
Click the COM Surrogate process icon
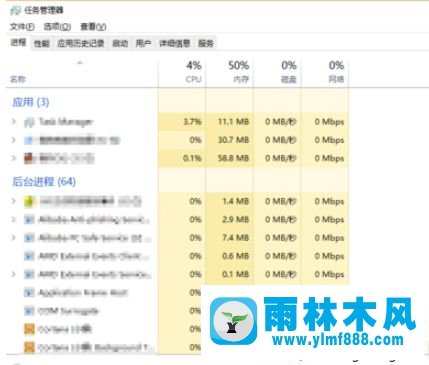tap(29, 311)
